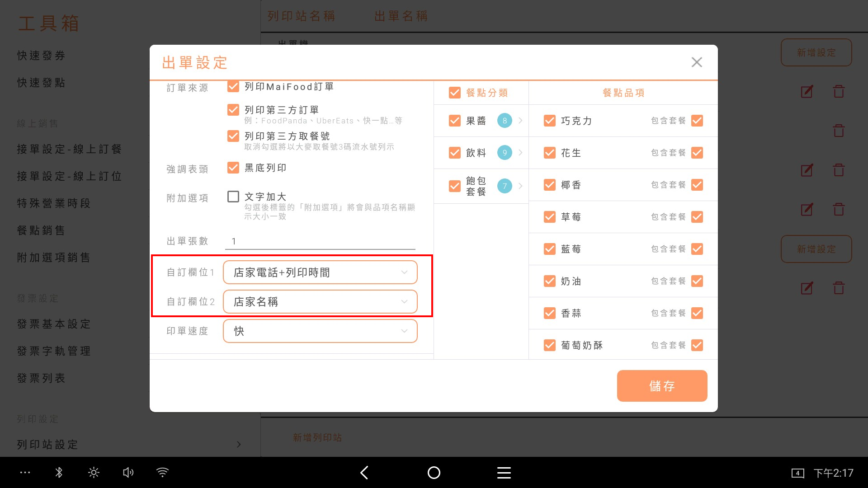Click the 出單張數 input field

point(320,241)
